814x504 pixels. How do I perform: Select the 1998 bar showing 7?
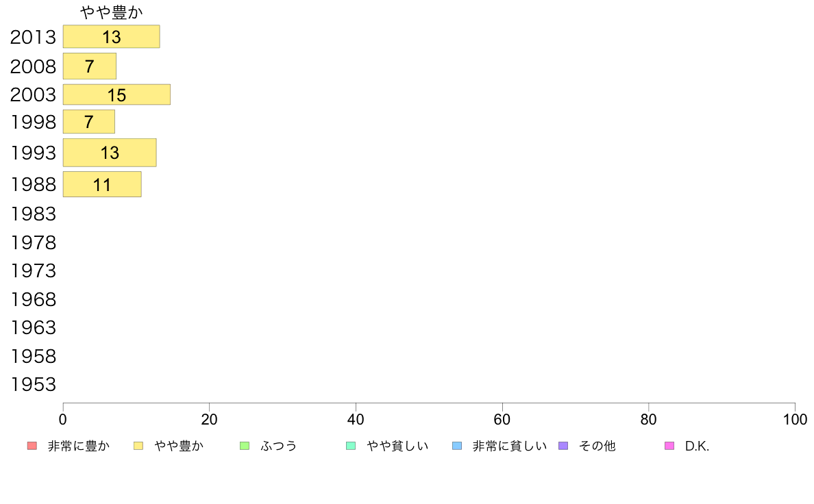point(89,121)
